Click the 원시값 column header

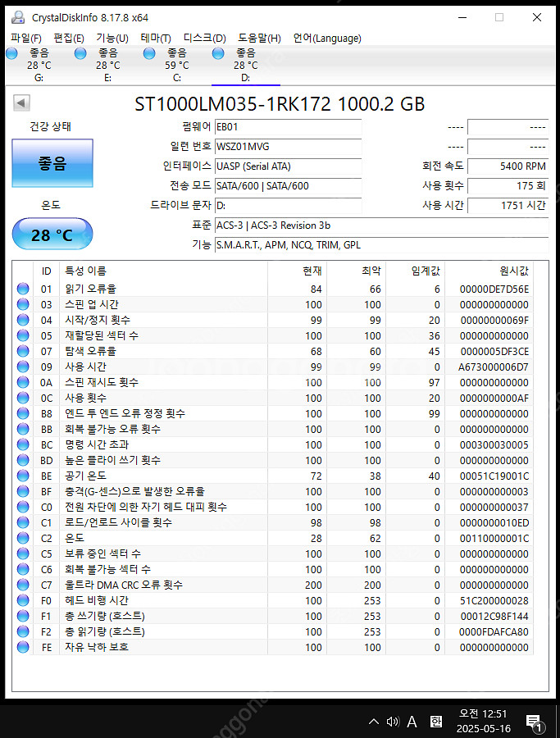tap(489, 271)
